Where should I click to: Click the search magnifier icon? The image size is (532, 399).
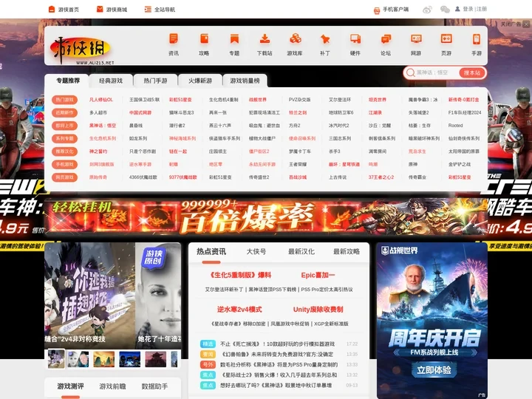click(x=411, y=73)
